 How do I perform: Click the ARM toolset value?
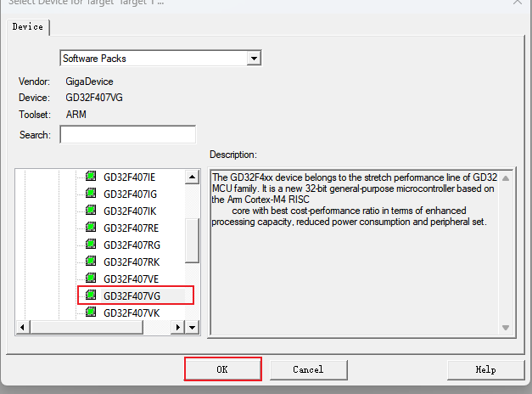click(76, 115)
